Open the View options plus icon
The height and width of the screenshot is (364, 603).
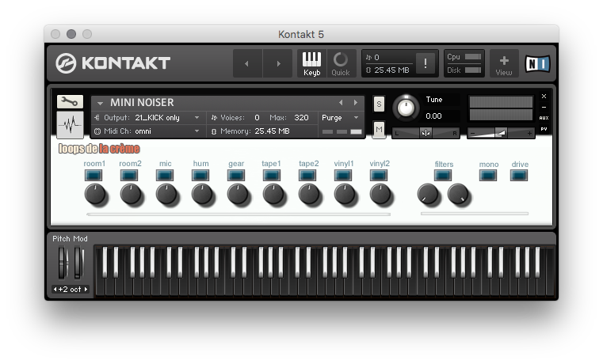coord(504,64)
